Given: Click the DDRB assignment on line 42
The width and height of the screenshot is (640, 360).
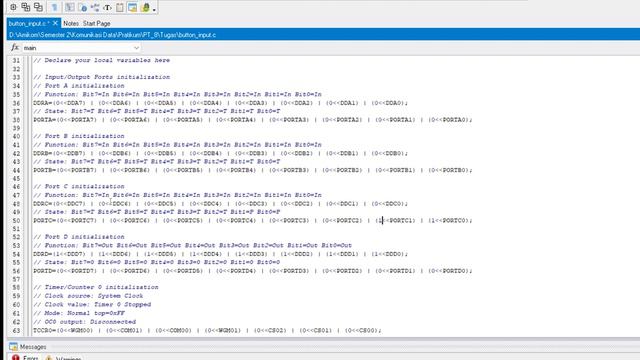Looking at the screenshot, I should pyautogui.click(x=220, y=153).
